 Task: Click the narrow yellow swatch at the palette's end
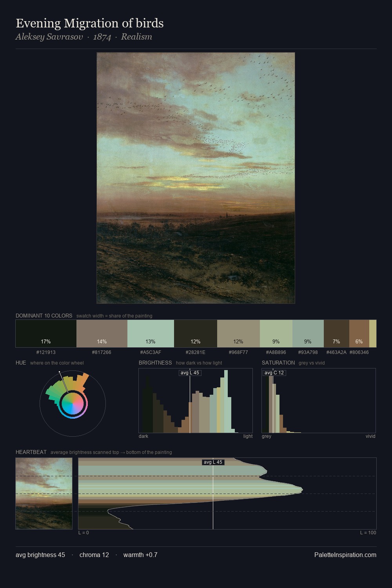(373, 334)
